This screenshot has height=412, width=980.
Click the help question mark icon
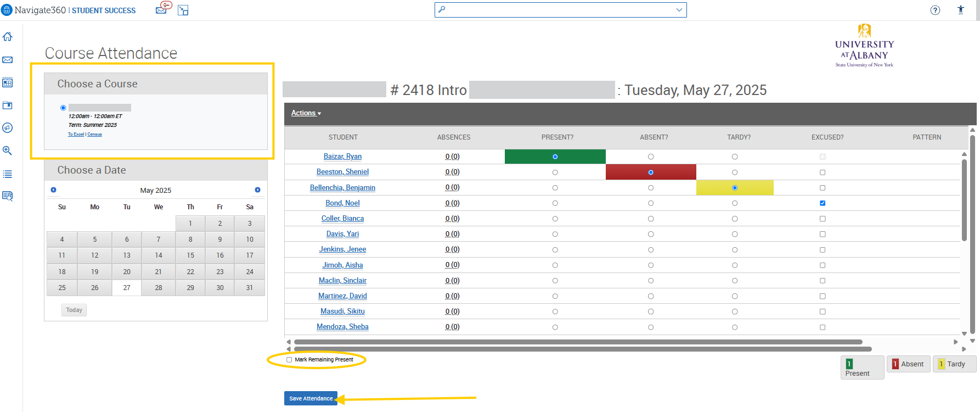935,10
